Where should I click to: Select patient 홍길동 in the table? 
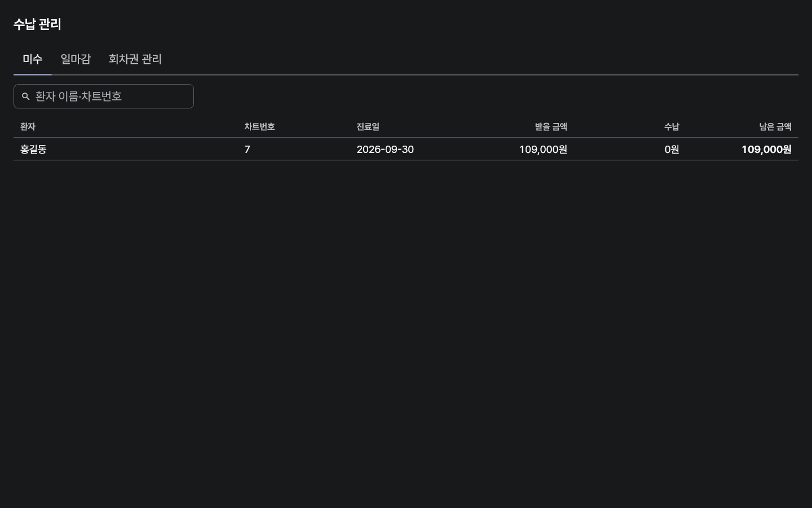point(33,150)
